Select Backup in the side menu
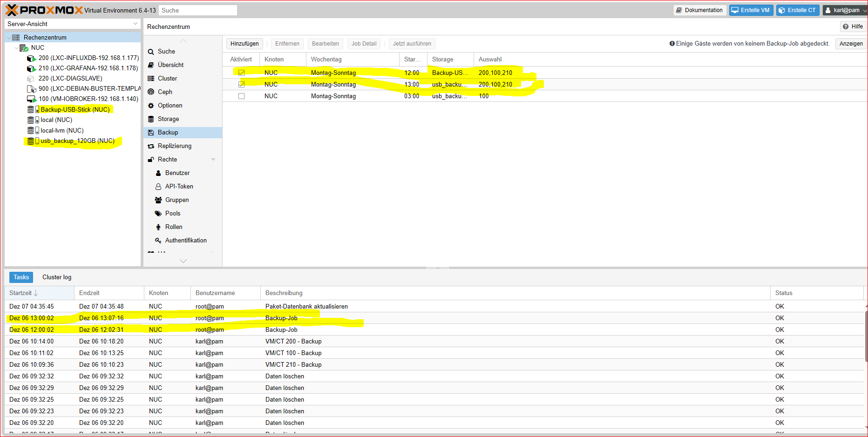Screen dimensions: 868x437 [x=183, y=133]
